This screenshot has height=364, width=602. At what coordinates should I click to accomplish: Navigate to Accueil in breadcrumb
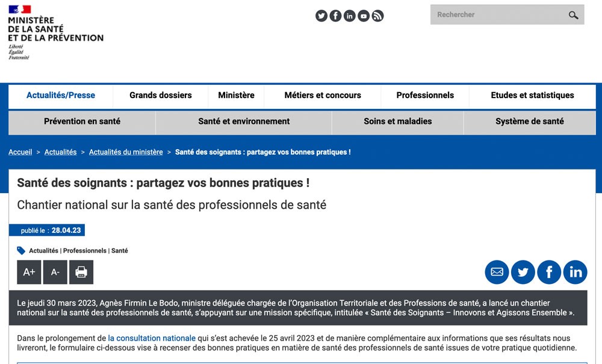click(x=20, y=152)
